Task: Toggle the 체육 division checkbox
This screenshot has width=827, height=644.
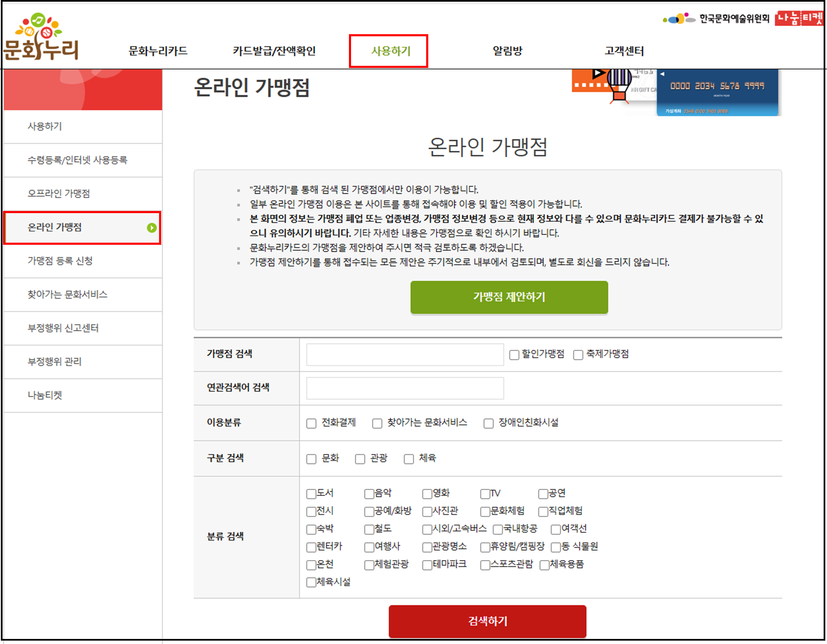Action: tap(408, 459)
